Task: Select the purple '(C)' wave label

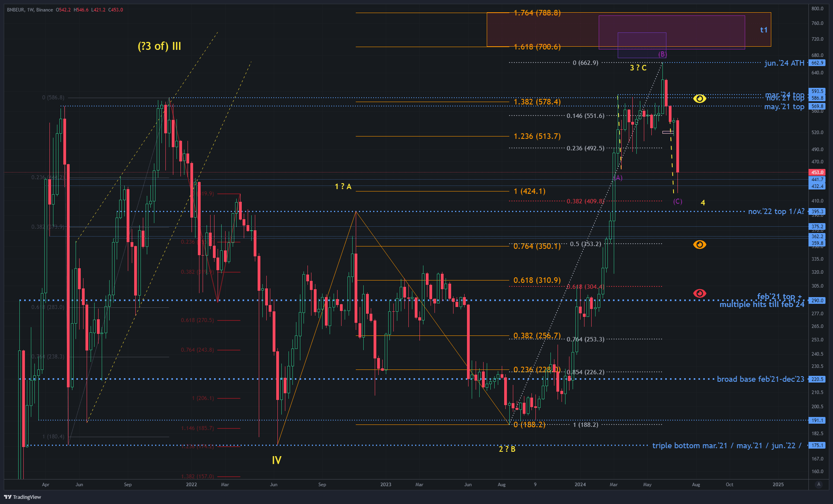Action: coord(677,201)
